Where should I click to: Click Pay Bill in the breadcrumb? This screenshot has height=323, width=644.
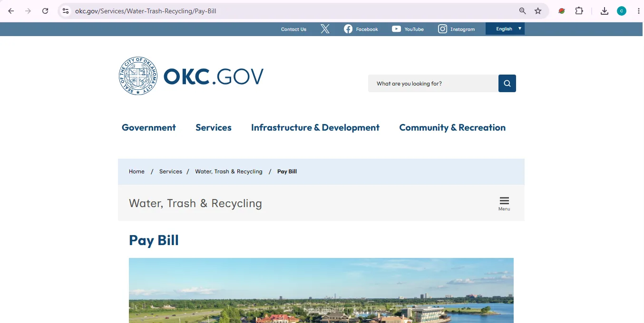(x=287, y=171)
